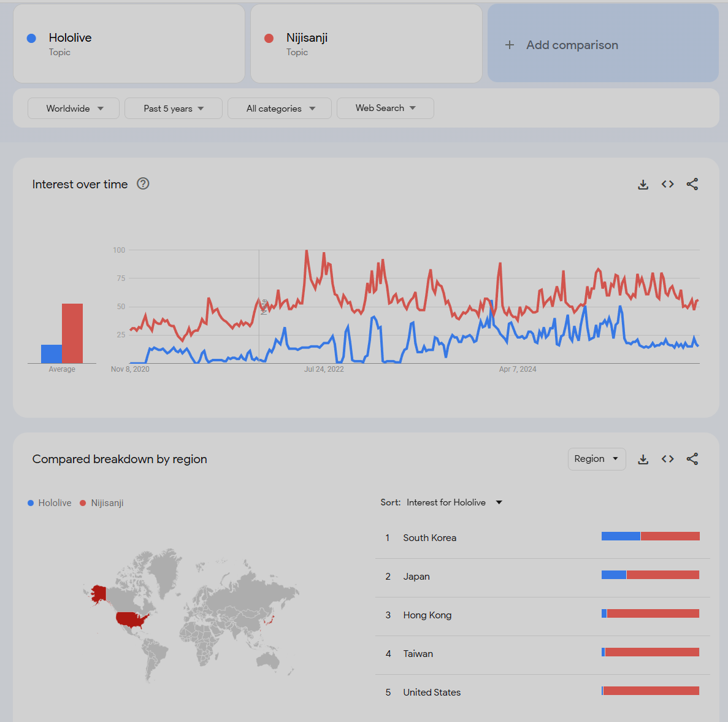
Task: Open the Japan region entry
Action: pyautogui.click(x=416, y=577)
